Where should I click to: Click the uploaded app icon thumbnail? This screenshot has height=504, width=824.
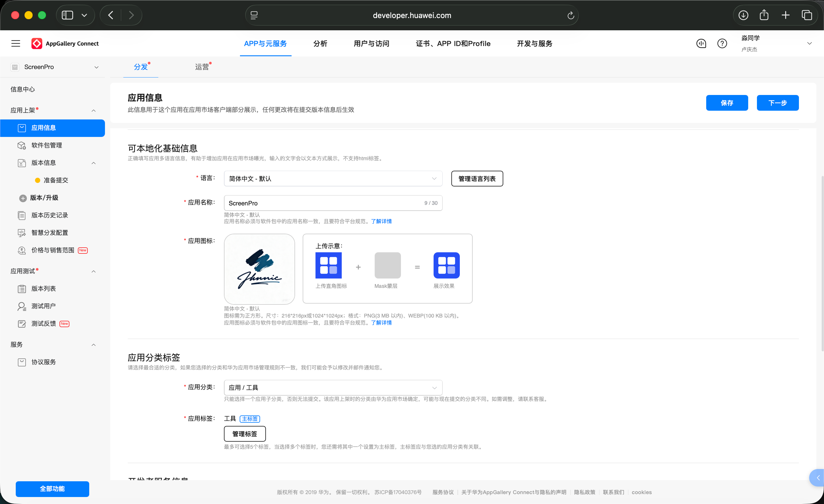point(259,269)
